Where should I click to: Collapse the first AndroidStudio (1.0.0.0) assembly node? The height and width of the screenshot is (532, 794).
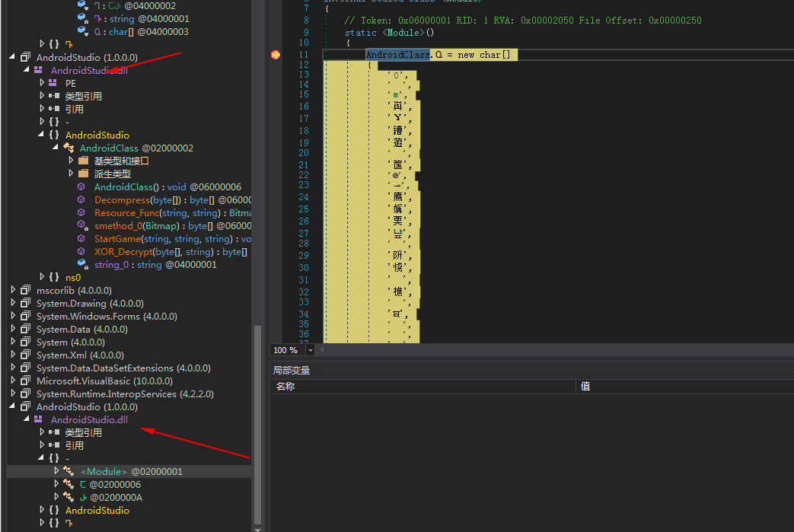[x=12, y=57]
